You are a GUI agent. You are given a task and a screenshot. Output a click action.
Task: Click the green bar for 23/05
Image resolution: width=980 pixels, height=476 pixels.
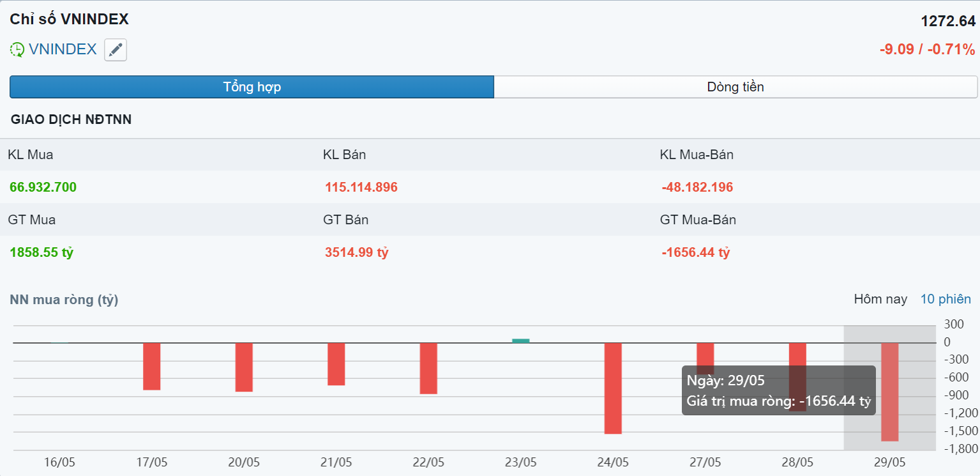[521, 341]
